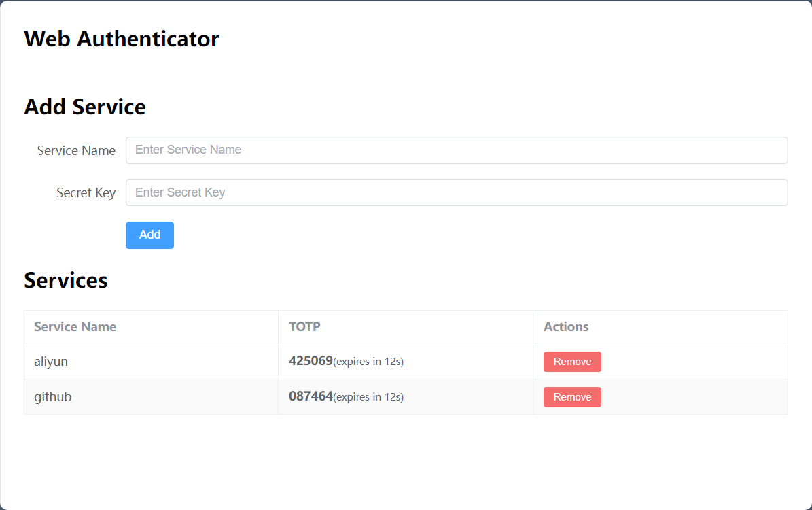Remove the aliyun service
Screen dimensions: 812x510
click(x=571, y=362)
